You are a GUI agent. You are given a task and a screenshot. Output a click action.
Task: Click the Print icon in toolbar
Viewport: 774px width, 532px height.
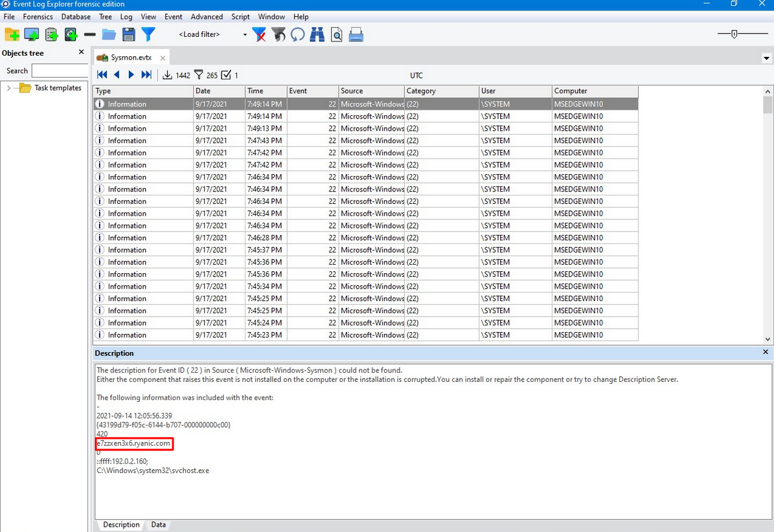point(356,34)
